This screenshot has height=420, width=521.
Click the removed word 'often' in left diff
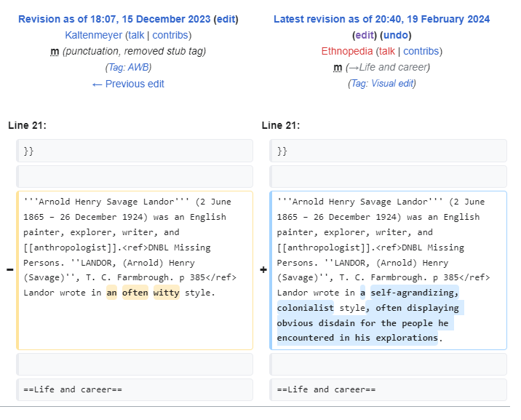tap(135, 293)
